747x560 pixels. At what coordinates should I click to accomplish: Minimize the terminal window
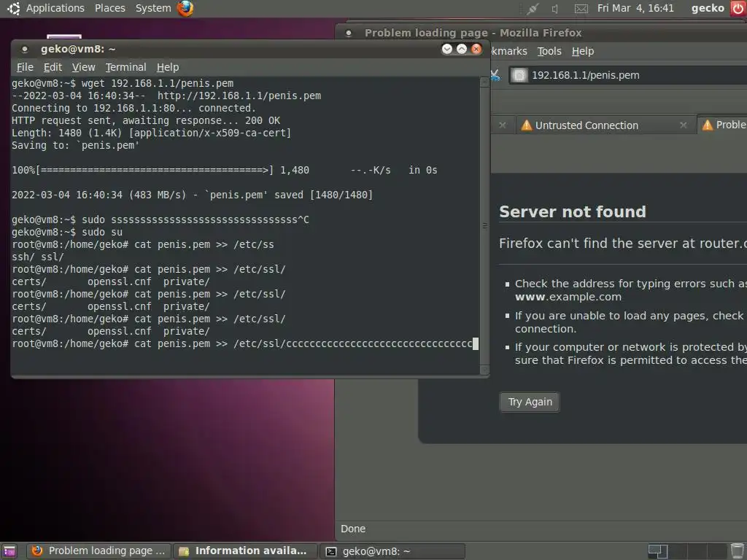(447, 49)
